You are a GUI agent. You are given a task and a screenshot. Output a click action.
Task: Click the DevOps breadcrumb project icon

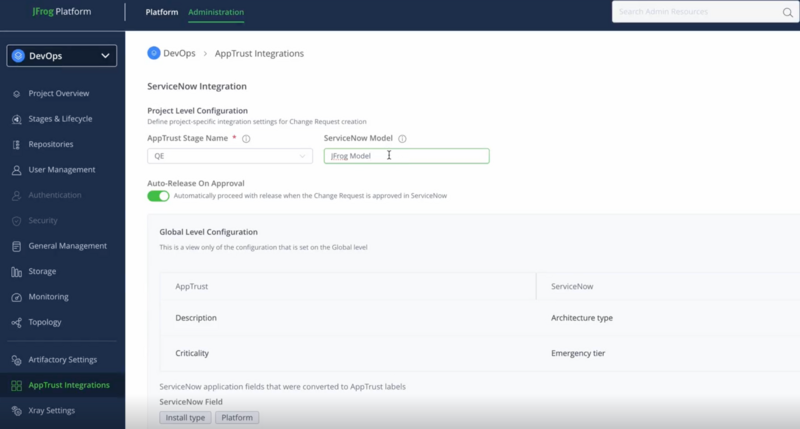[x=154, y=53]
